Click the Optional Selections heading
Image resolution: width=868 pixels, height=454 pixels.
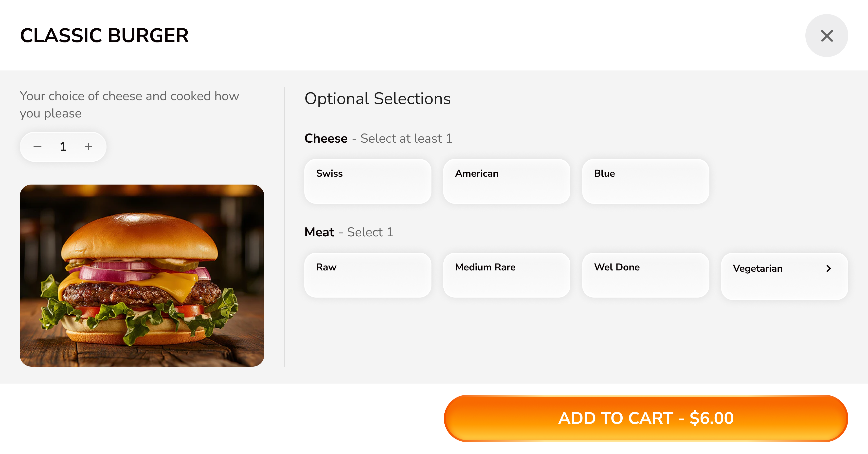click(x=377, y=99)
